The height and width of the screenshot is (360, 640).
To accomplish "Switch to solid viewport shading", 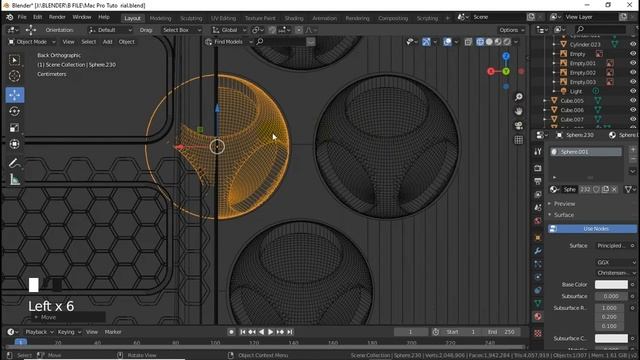I will click(489, 42).
